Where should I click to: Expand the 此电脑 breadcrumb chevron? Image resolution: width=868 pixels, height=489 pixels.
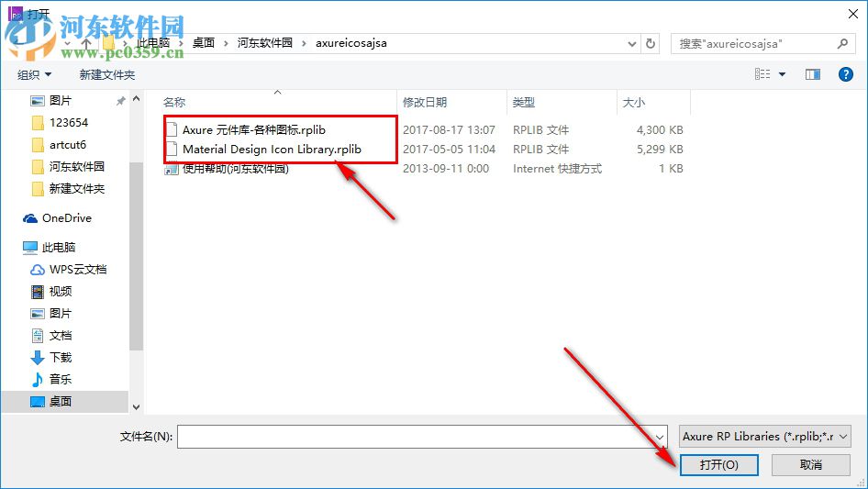181,43
